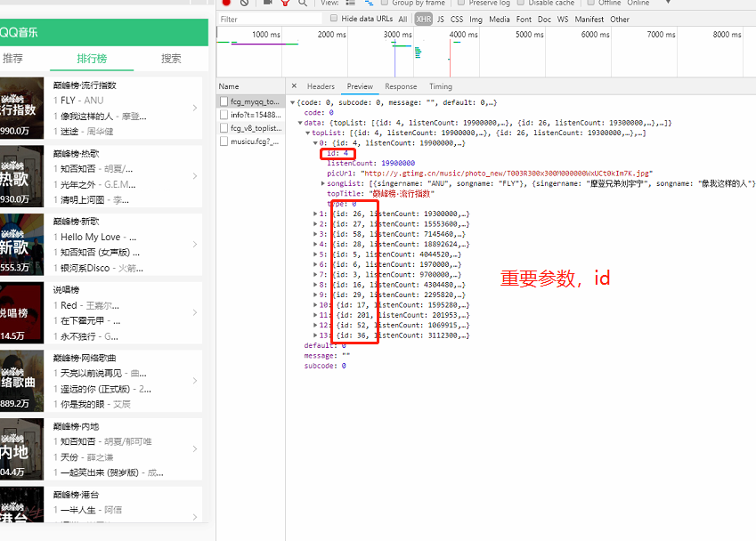Check Hide data URLs option
Image resolution: width=756 pixels, height=541 pixels.
[334, 19]
